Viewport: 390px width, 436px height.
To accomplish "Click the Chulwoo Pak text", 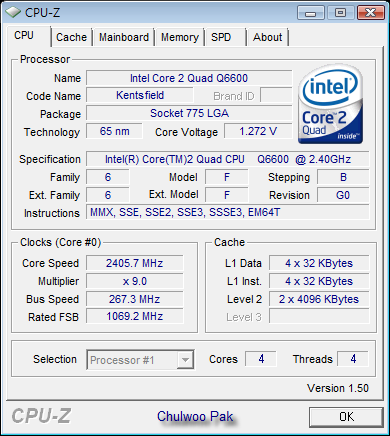I will 195,416.
